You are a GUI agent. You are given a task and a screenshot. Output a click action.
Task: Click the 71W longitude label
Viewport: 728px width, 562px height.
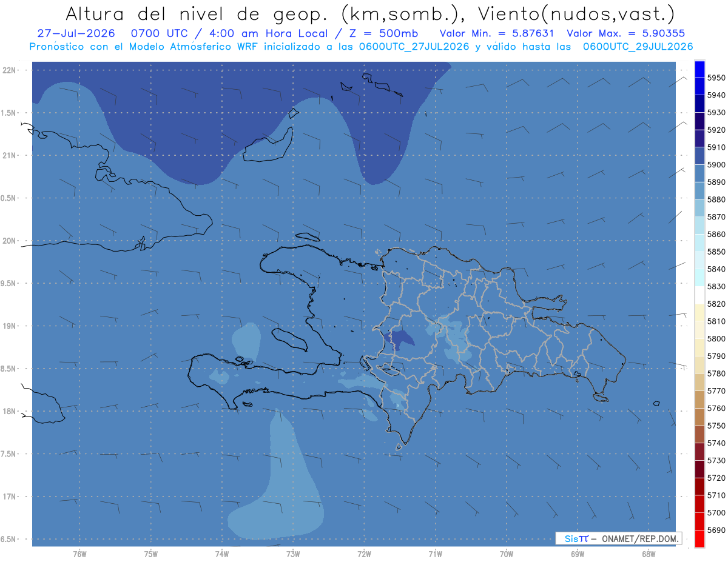click(x=435, y=554)
